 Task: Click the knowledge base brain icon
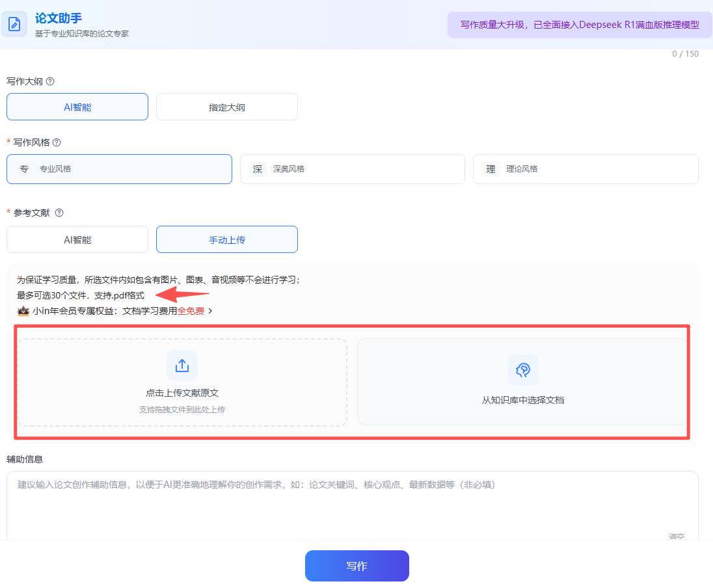tap(522, 370)
